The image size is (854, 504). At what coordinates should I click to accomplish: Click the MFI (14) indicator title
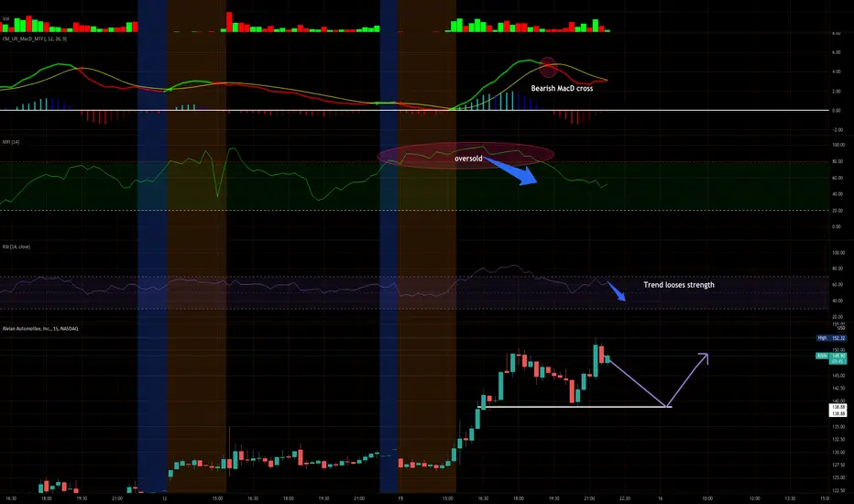click(x=11, y=142)
